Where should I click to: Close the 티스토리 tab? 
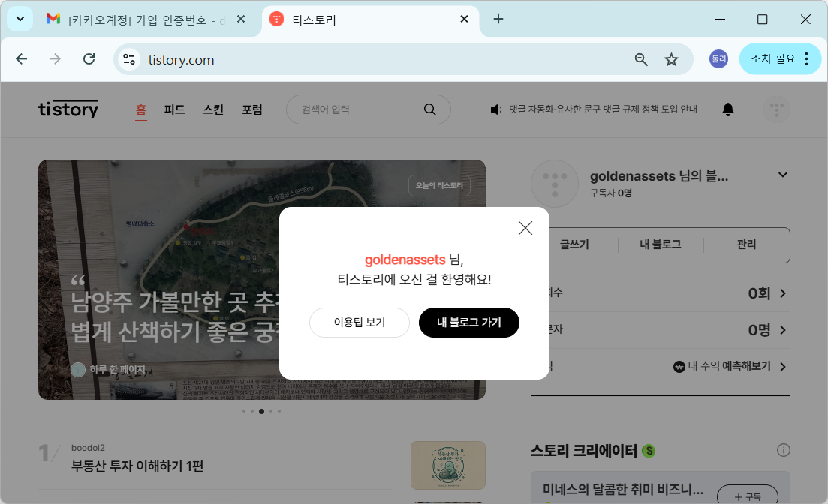[464, 19]
